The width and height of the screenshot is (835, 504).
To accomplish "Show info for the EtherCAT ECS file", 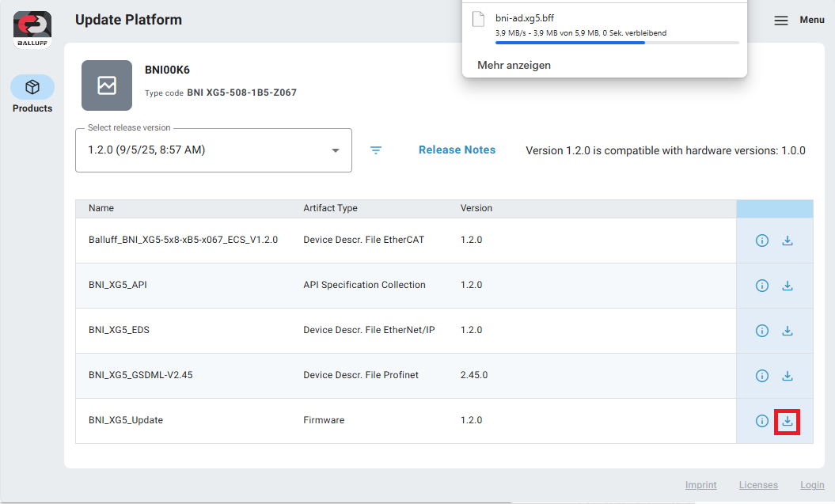I will [762, 241].
